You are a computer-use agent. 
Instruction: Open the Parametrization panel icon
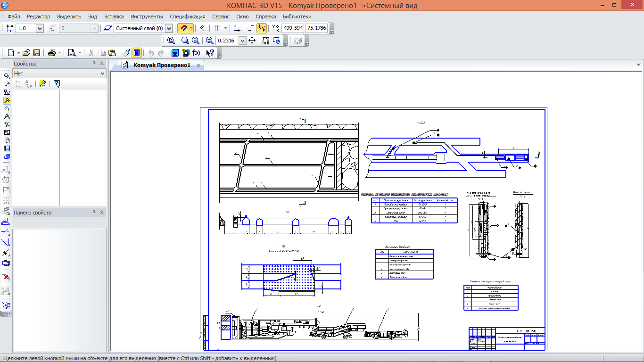tap(7, 108)
